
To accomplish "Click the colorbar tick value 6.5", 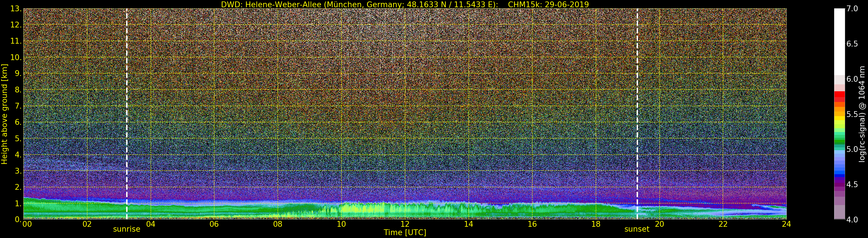I will click(x=852, y=44).
